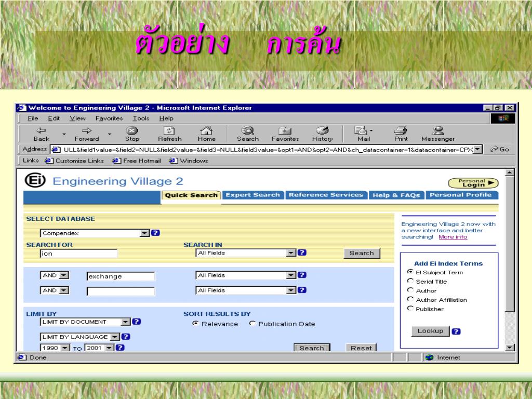Open the Help & FAQs tab
This screenshot has height=399, width=532.
[396, 195]
